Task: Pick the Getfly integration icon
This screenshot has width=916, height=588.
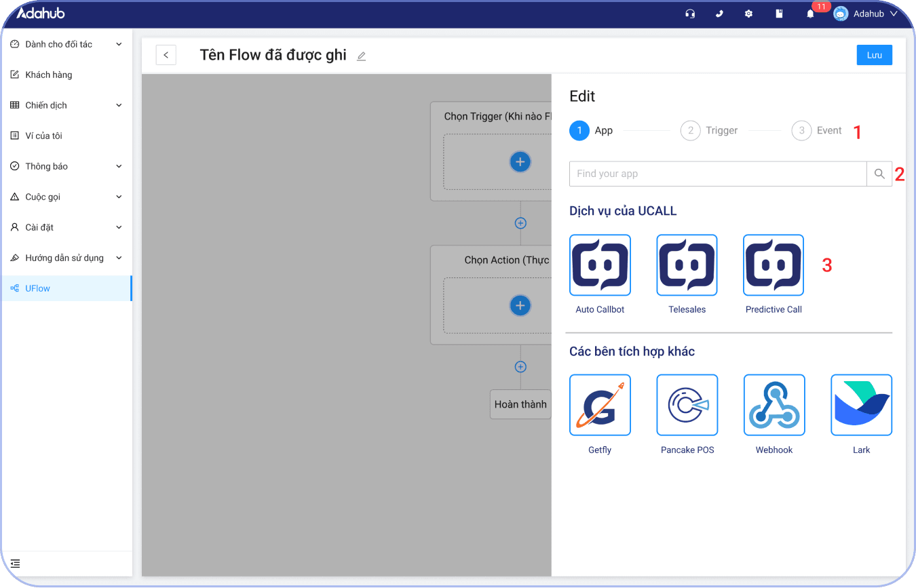Action: [600, 404]
